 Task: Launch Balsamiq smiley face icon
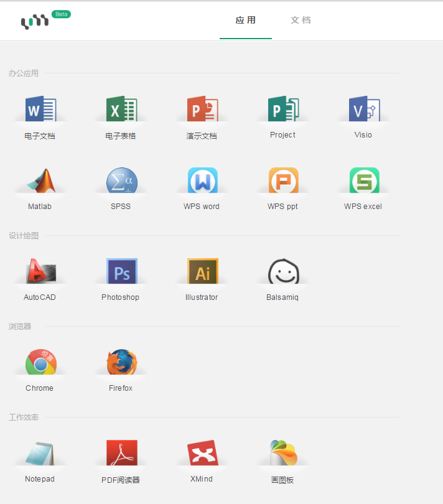[284, 271]
